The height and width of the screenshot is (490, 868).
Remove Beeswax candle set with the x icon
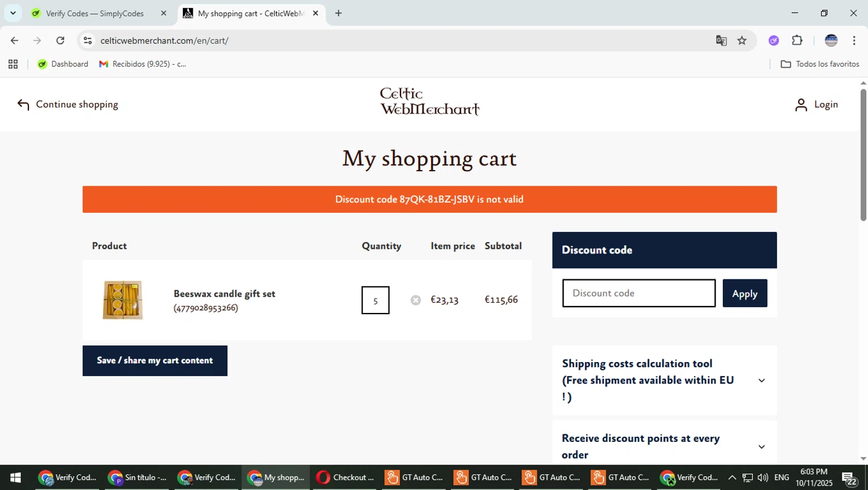[x=415, y=300]
